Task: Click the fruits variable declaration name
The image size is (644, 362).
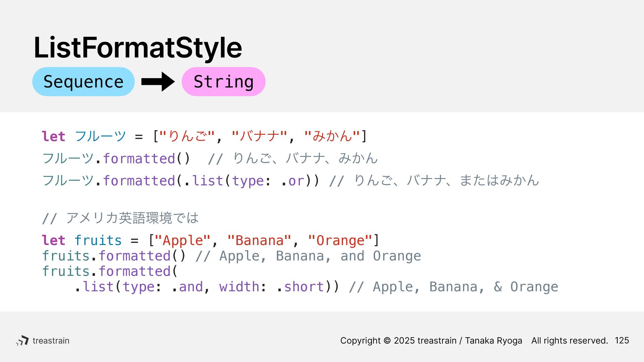Action: (x=98, y=240)
